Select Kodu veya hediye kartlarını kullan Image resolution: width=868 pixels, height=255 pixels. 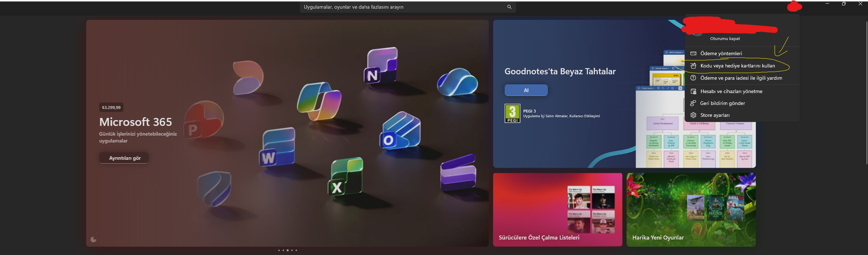(742, 66)
